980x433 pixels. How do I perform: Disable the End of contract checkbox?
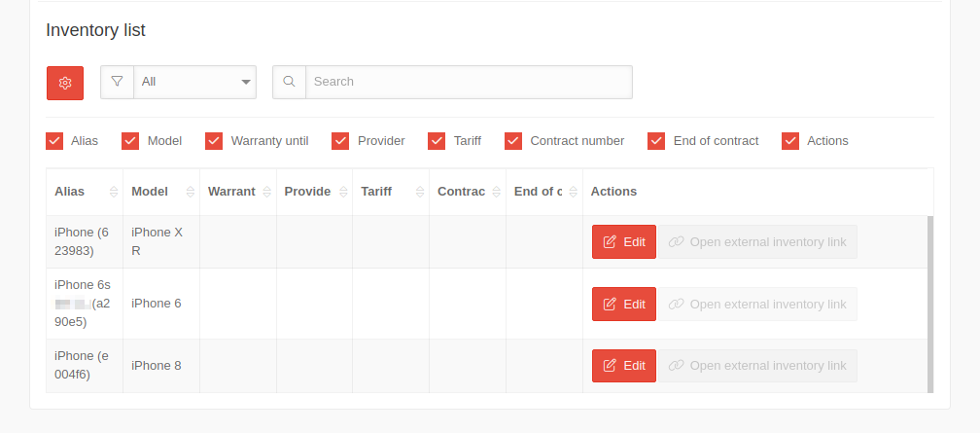point(656,141)
